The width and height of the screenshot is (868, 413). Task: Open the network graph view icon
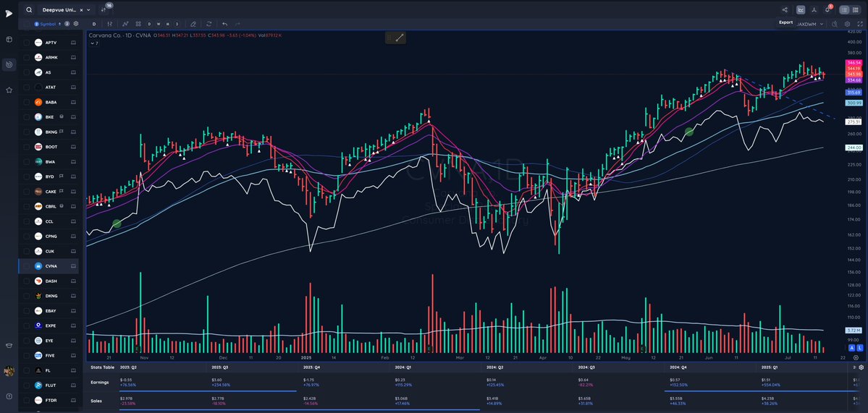click(x=814, y=9)
